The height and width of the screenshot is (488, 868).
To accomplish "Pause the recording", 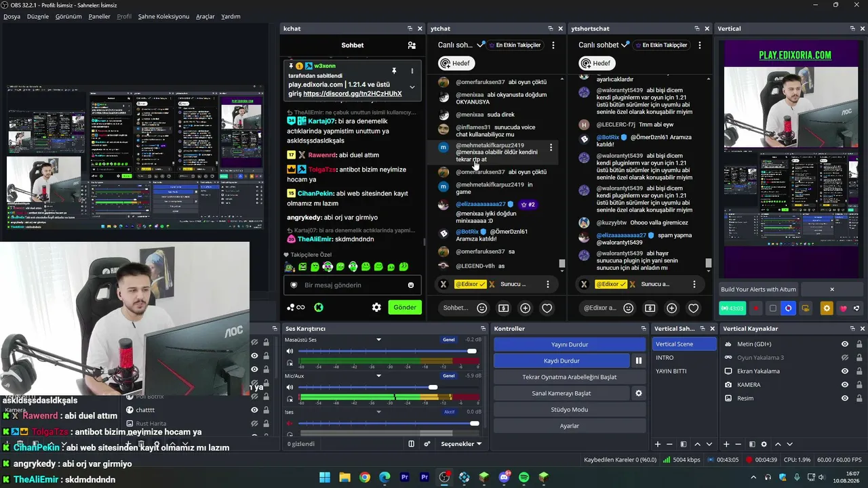I will tap(638, 361).
